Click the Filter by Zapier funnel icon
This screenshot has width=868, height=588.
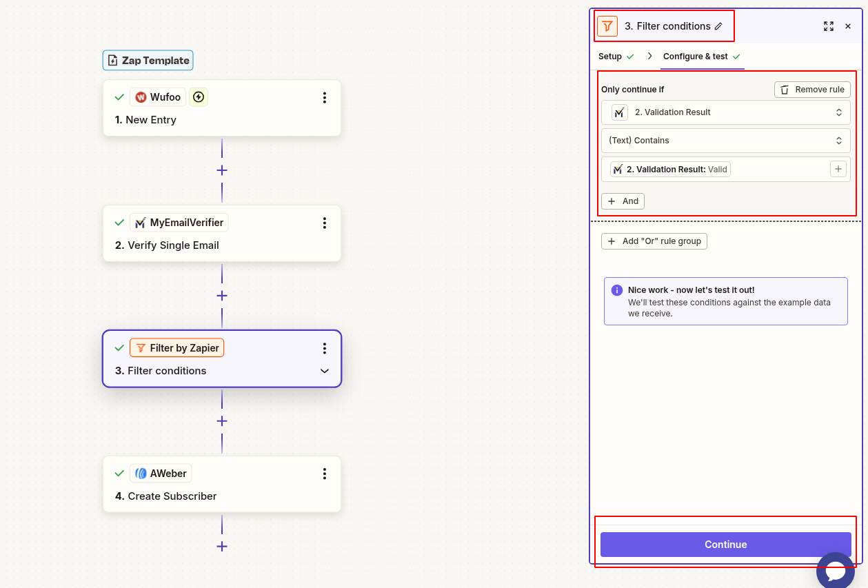coord(139,347)
